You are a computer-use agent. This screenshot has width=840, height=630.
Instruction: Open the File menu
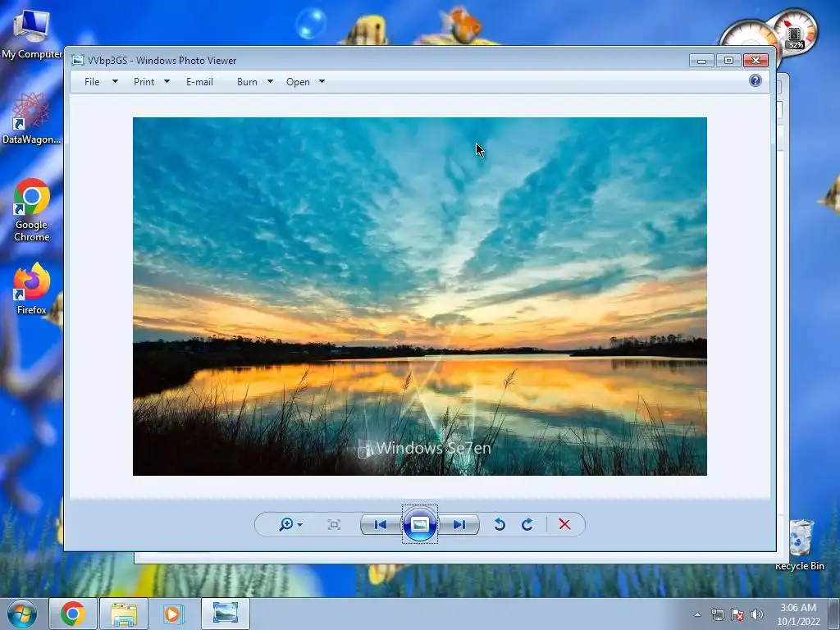click(x=92, y=82)
